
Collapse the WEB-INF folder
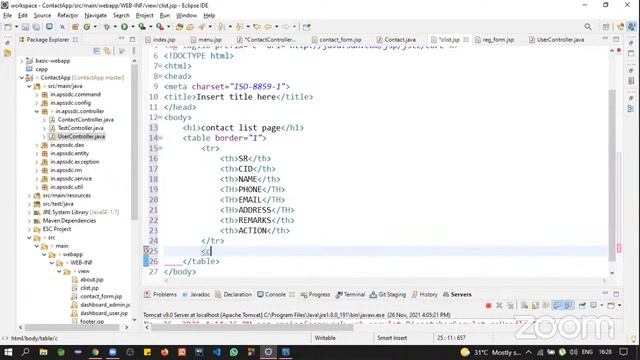tap(51, 263)
